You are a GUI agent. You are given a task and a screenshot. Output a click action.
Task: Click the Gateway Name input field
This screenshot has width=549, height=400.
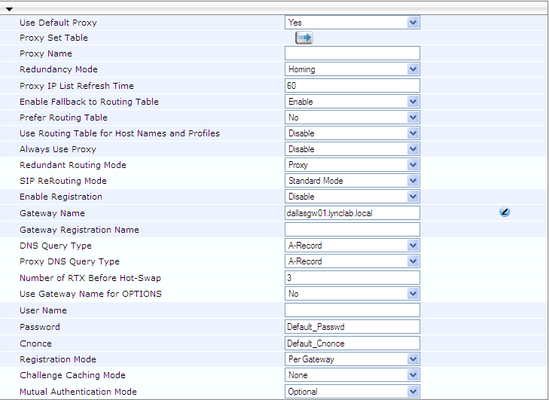[x=352, y=213]
